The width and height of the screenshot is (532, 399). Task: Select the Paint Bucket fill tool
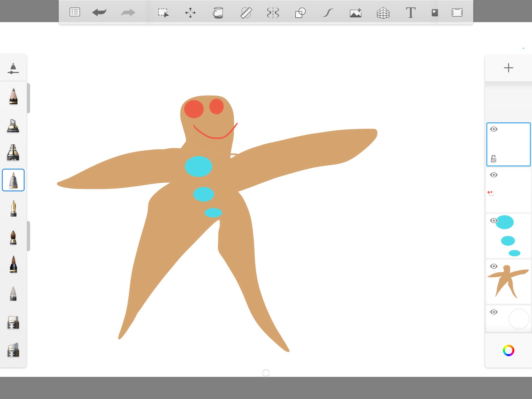[218, 12]
